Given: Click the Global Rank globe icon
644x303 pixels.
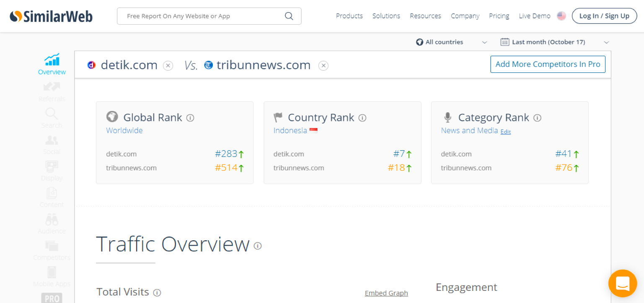Looking at the screenshot, I should click(x=112, y=117).
